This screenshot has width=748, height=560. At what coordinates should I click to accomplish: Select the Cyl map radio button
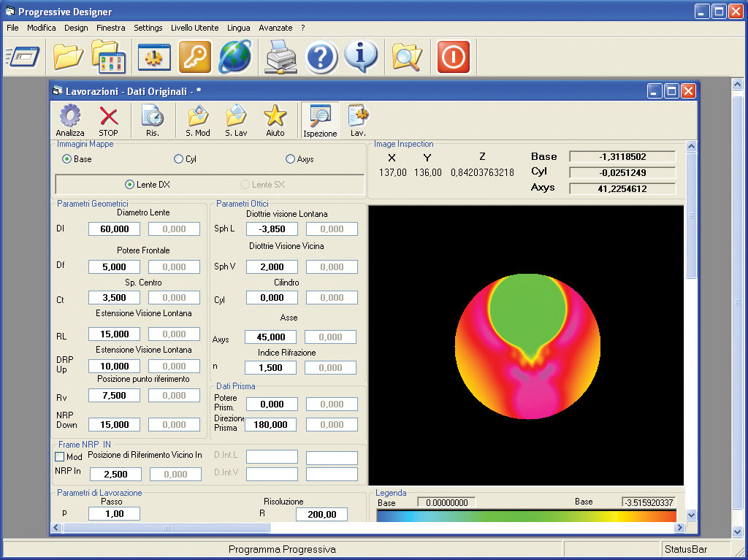[x=179, y=159]
